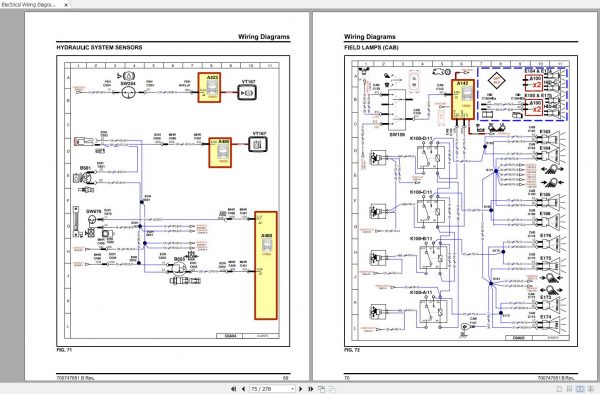Click the SW159 switch label
The image size is (600, 394).
[397, 135]
